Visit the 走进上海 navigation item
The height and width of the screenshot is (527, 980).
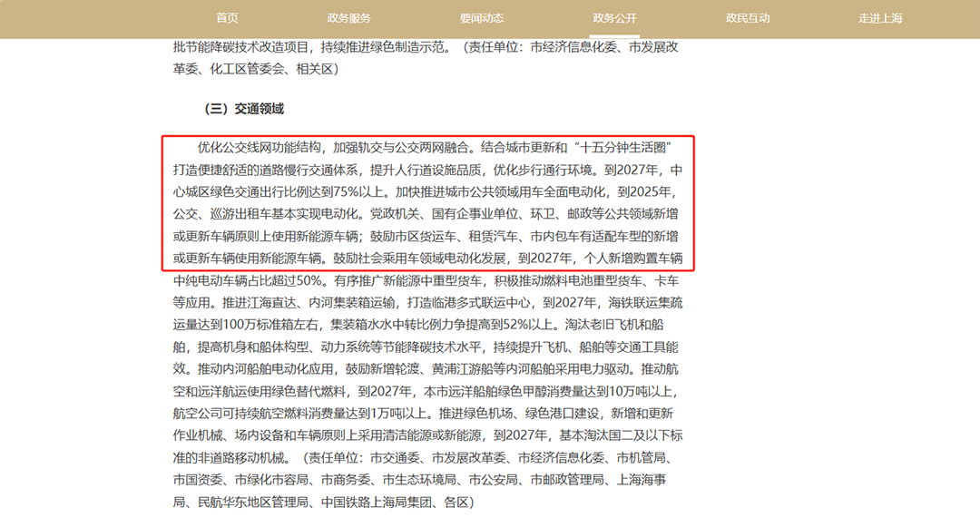point(880,18)
